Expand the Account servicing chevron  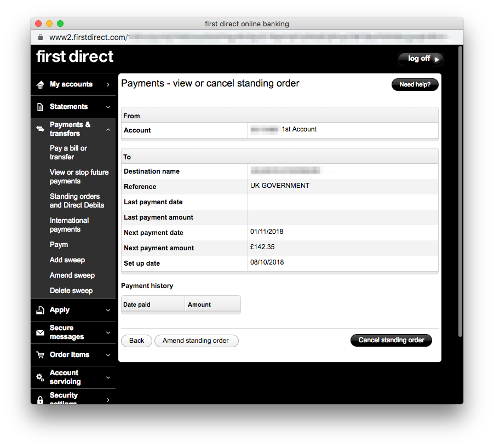pos(108,377)
